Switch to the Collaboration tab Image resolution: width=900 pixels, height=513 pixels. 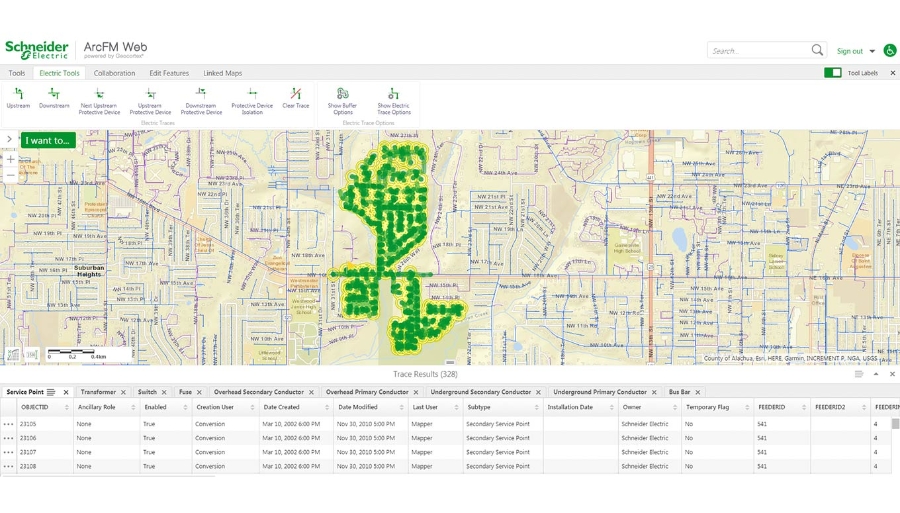click(114, 73)
